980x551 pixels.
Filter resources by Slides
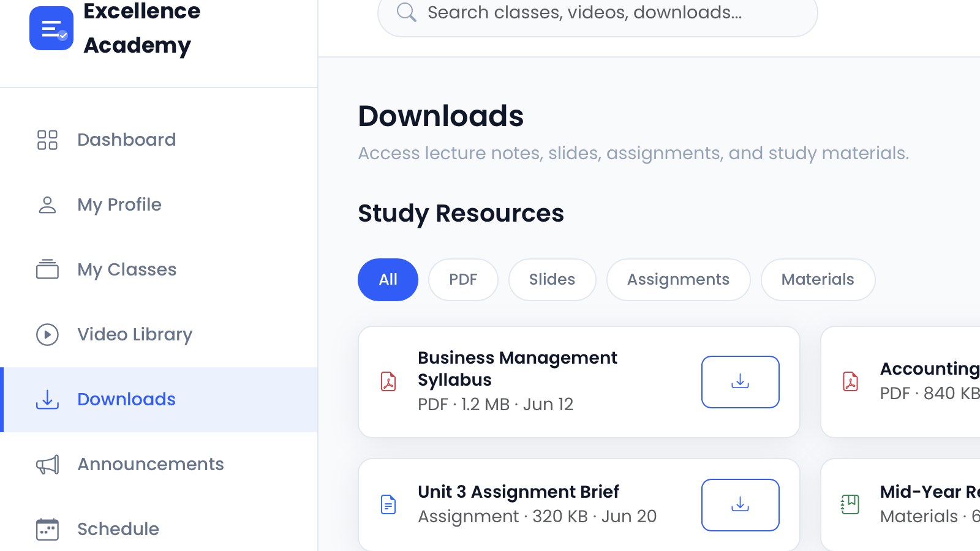coord(552,280)
